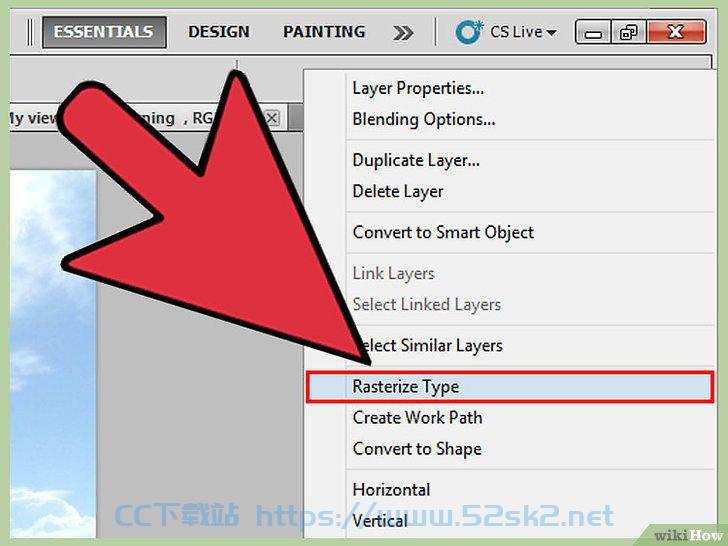Switch to the Painting workspace
728x546 pixels.
pos(324,32)
